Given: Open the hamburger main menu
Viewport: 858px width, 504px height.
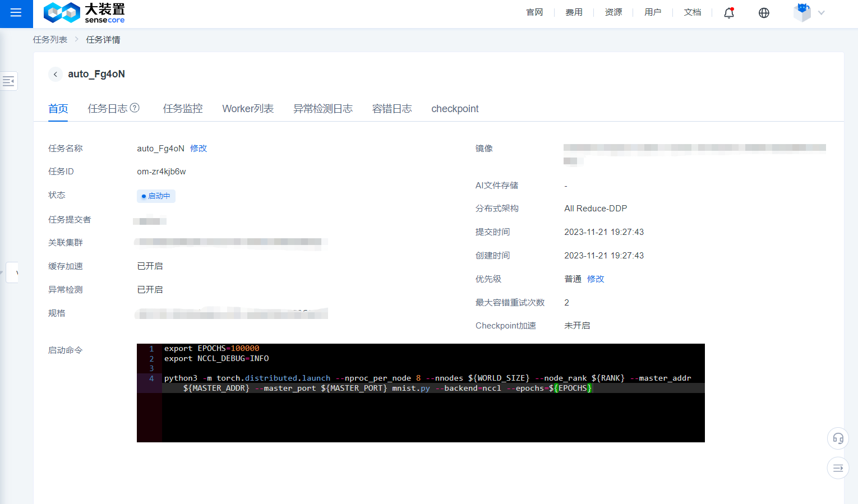Looking at the screenshot, I should point(16,13).
